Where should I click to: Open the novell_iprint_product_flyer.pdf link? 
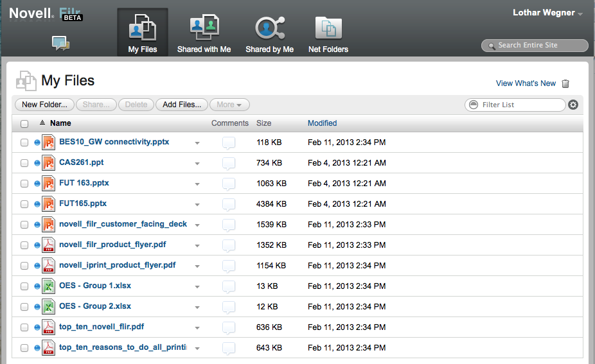pyautogui.click(x=117, y=265)
